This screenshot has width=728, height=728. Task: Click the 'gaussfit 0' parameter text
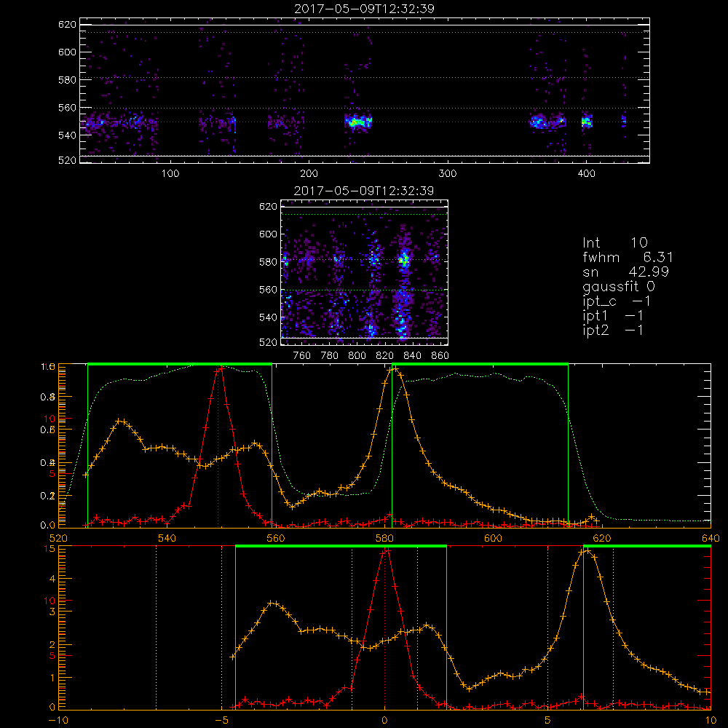coord(618,286)
